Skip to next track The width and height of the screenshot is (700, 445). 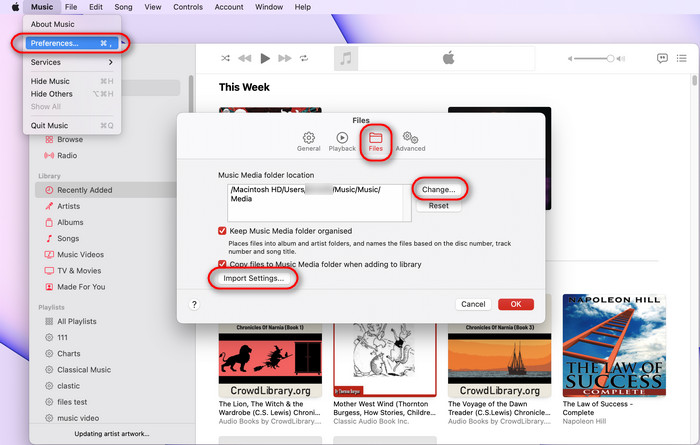[x=285, y=58]
